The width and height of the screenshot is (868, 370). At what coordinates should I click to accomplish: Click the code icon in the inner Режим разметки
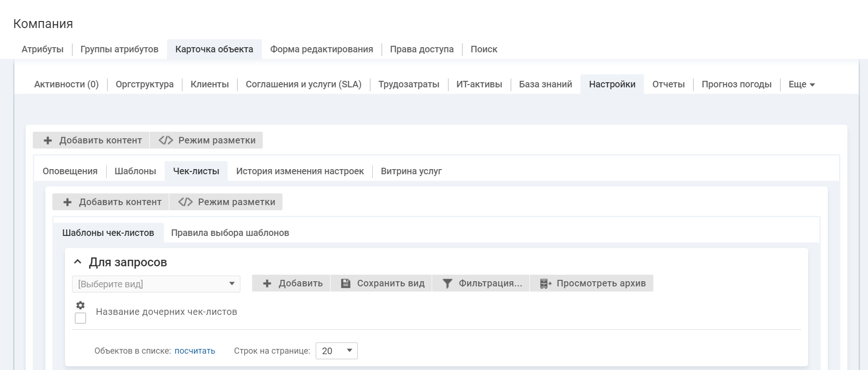tap(185, 202)
